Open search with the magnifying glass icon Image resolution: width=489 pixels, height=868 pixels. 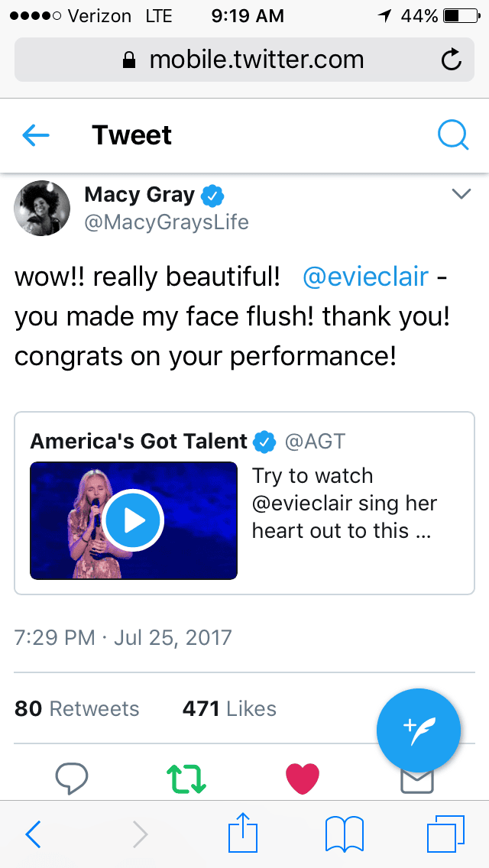[x=452, y=136]
